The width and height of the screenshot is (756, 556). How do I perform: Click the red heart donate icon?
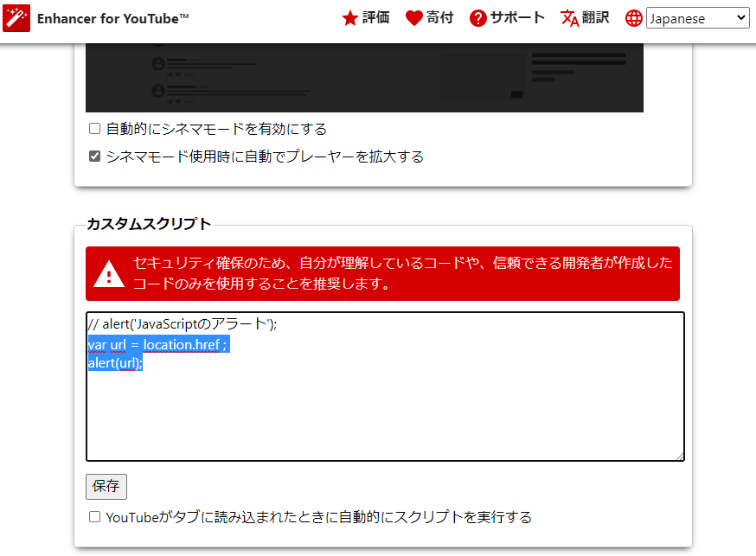click(413, 18)
